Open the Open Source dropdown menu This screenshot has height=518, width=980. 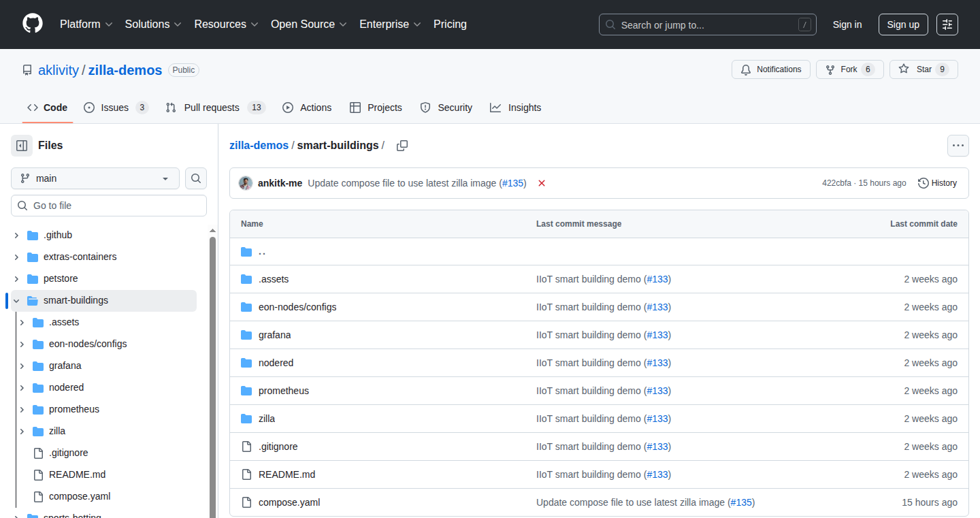[309, 24]
